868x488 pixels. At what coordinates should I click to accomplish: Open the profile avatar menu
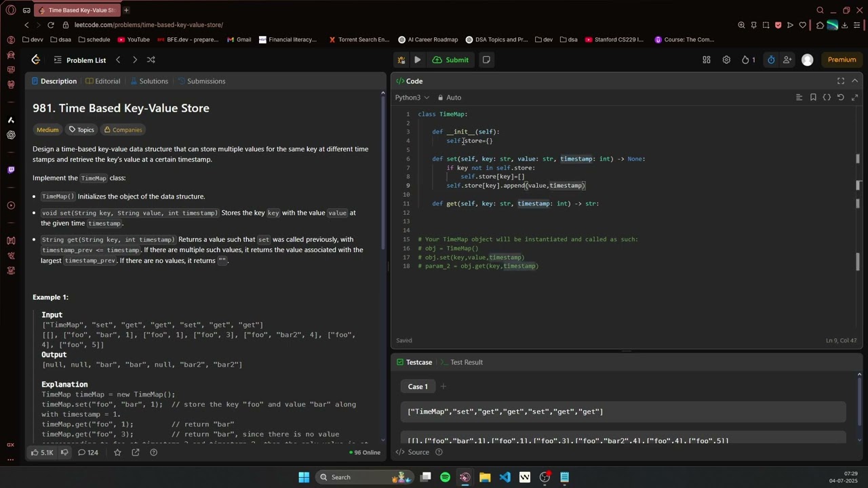click(807, 60)
